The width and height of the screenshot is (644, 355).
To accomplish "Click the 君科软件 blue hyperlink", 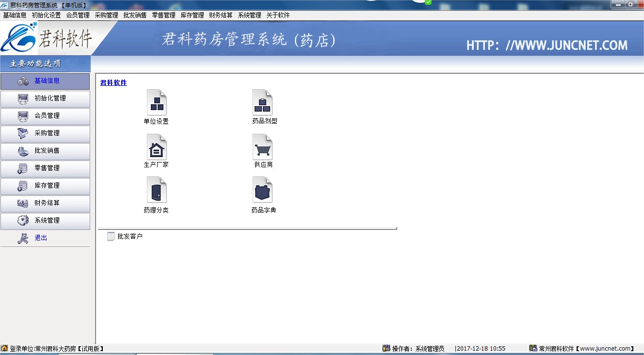I will [113, 83].
